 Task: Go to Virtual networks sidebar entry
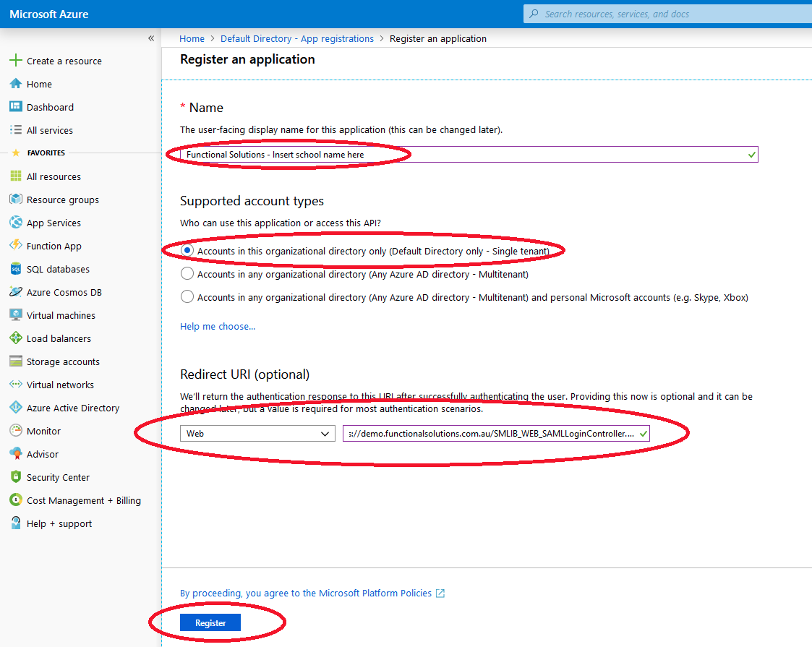point(60,385)
